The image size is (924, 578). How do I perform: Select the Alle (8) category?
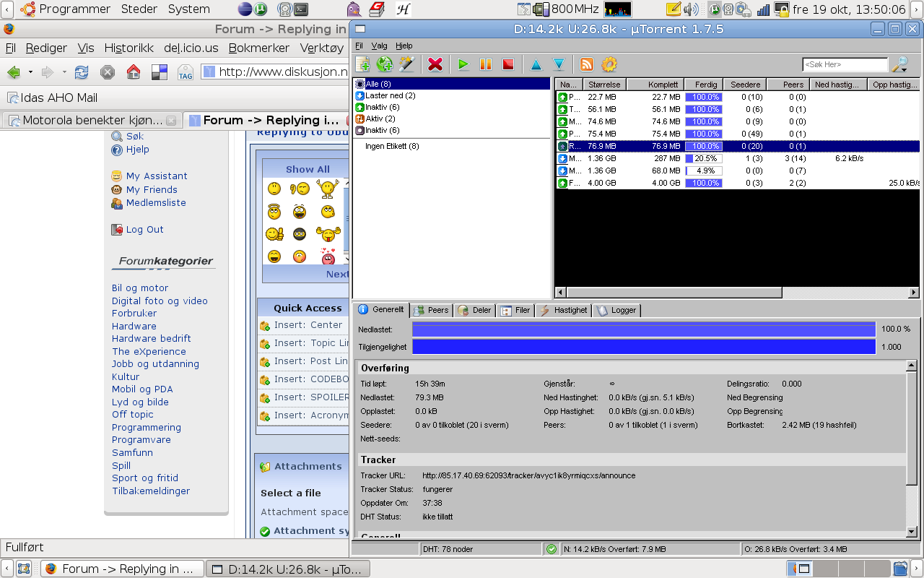tap(451, 84)
